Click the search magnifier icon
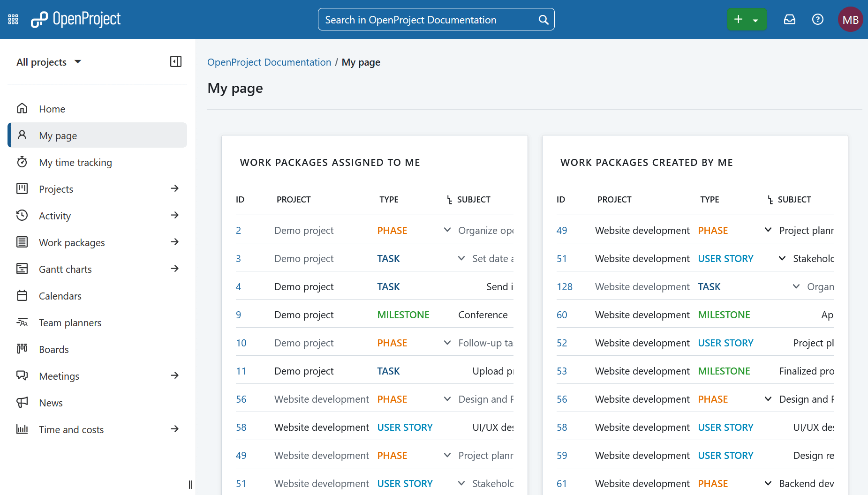The height and width of the screenshot is (495, 868). [x=543, y=19]
